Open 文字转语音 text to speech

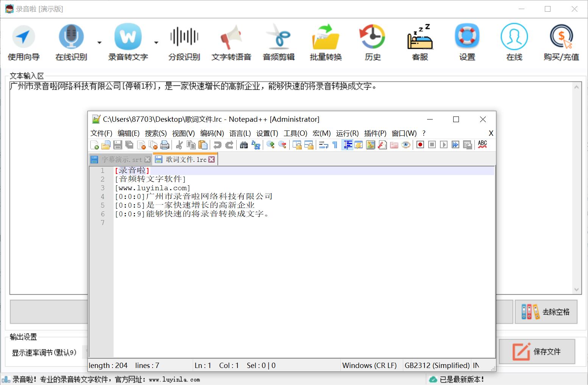231,42
